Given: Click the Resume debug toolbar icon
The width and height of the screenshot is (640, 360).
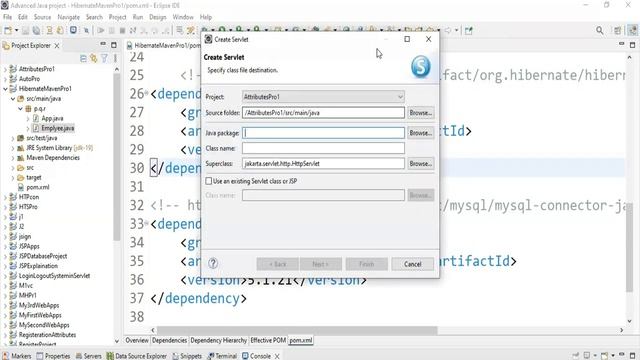Looking at the screenshot, I should click(101, 30).
